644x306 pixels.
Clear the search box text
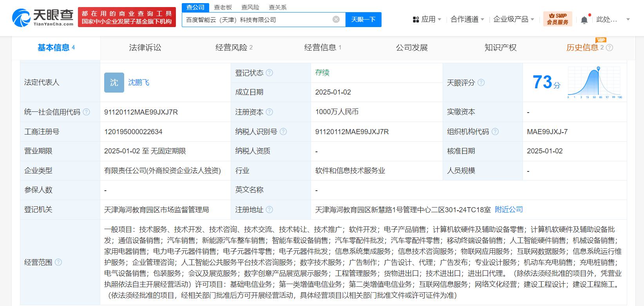336,20
